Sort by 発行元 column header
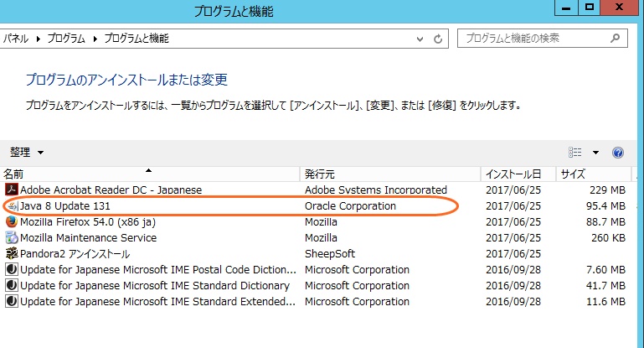The width and height of the screenshot is (644, 348). click(390, 174)
